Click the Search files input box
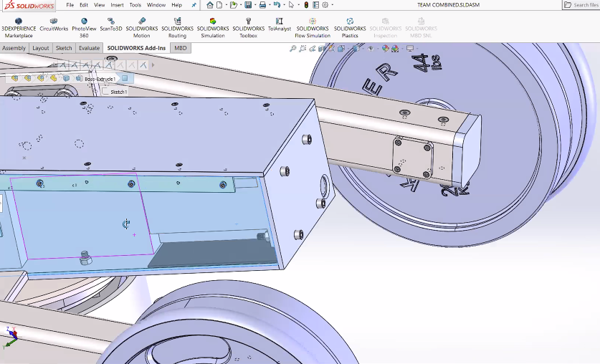The image size is (600, 364). point(586,5)
